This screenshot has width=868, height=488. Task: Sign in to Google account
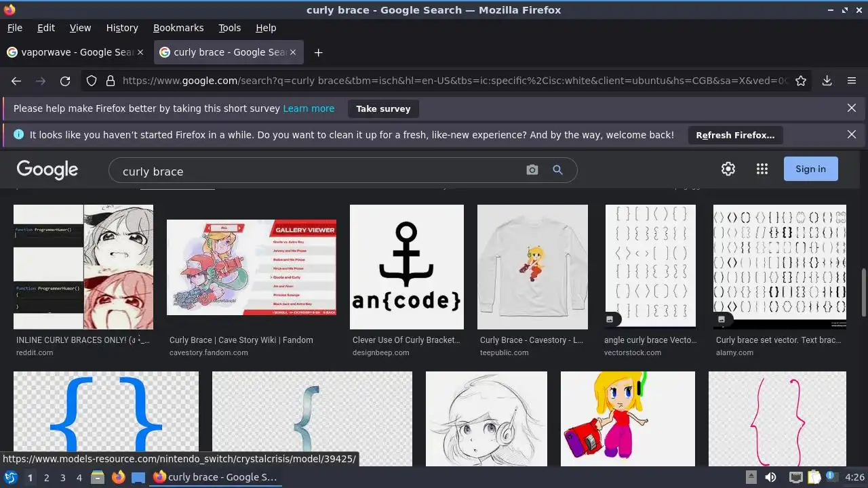810,169
